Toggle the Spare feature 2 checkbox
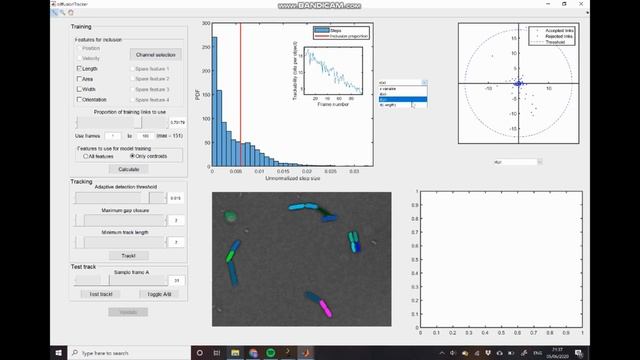This screenshot has width=640, height=360. (132, 79)
